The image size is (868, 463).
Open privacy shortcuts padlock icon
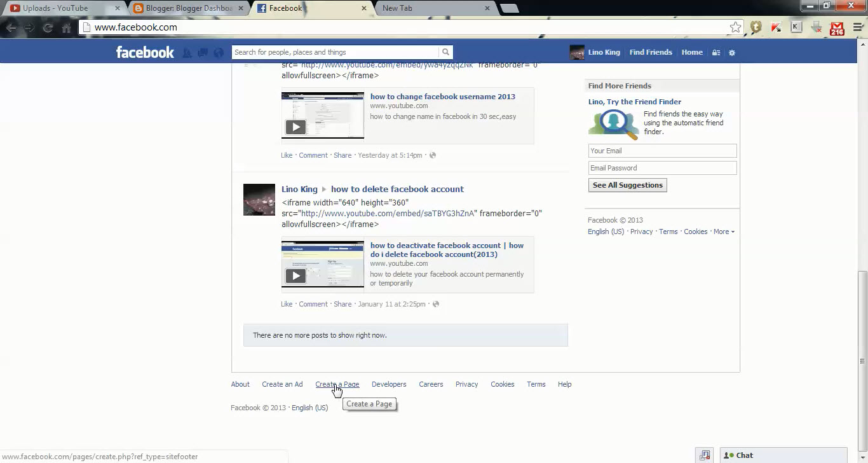click(715, 52)
